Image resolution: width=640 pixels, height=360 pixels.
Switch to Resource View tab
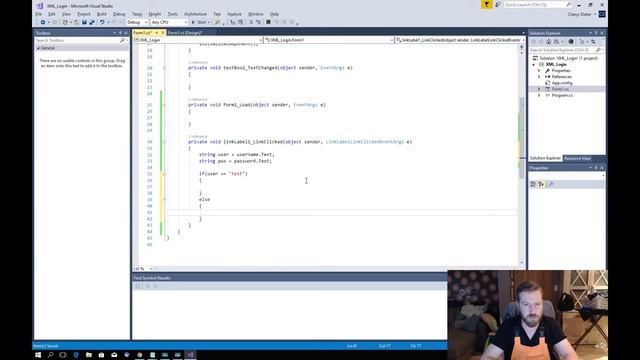577,158
